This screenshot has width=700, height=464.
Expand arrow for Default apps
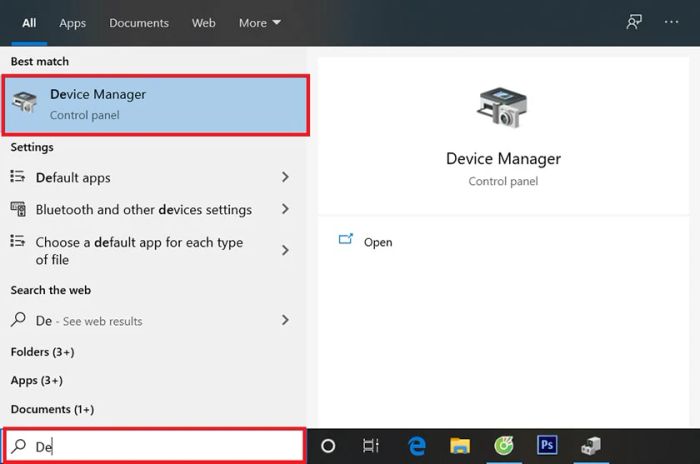tap(285, 177)
